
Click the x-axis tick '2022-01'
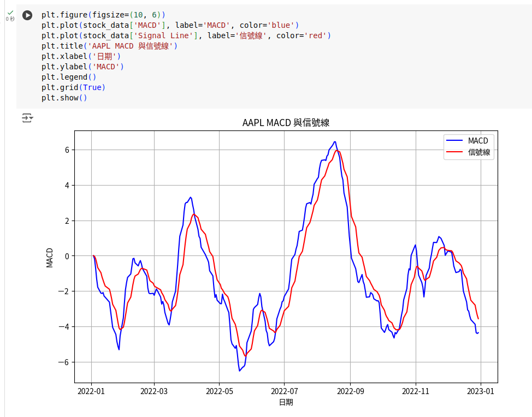coord(91,391)
